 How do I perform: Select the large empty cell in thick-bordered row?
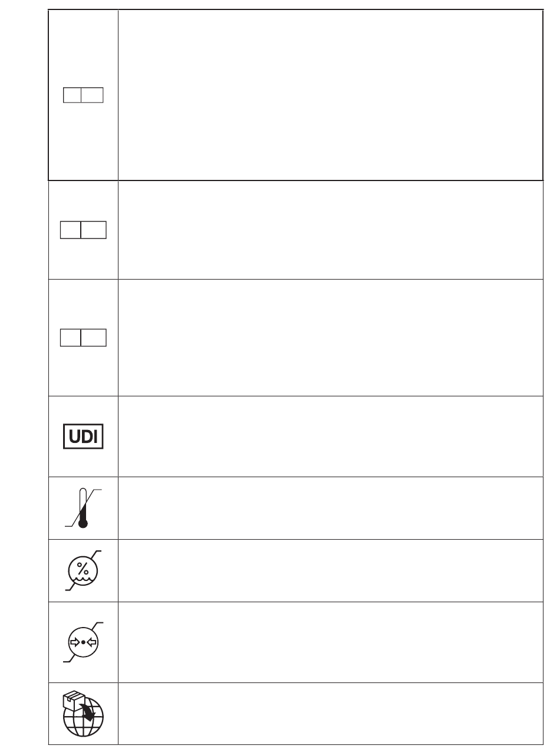[x=330, y=95]
